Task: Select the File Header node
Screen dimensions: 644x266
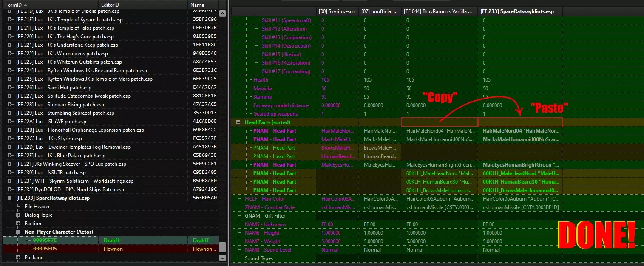Action: (x=37, y=207)
